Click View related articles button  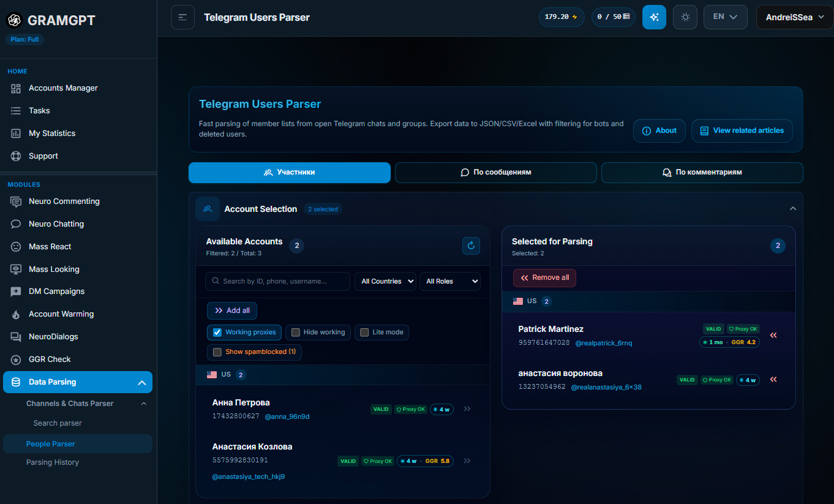[742, 131]
